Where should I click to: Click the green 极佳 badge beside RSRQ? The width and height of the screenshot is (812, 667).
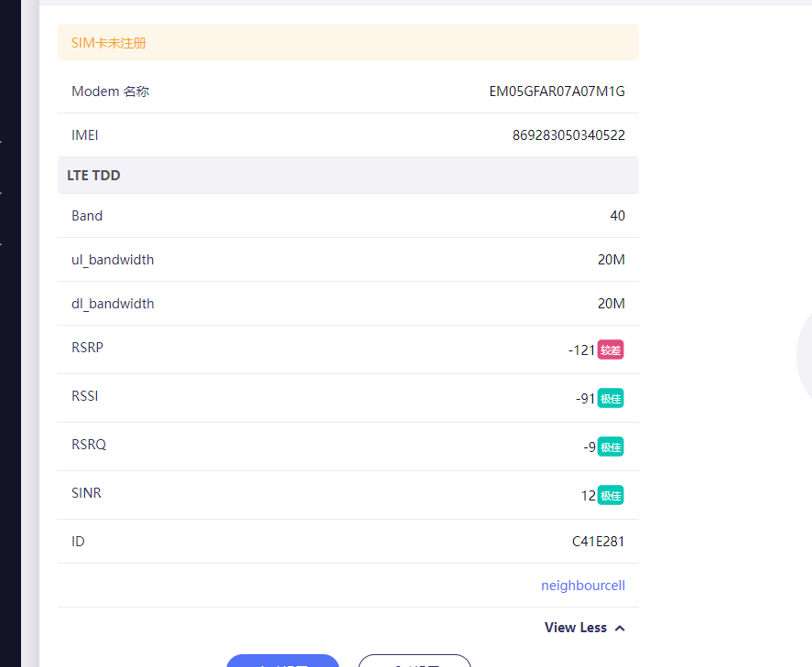(x=611, y=446)
